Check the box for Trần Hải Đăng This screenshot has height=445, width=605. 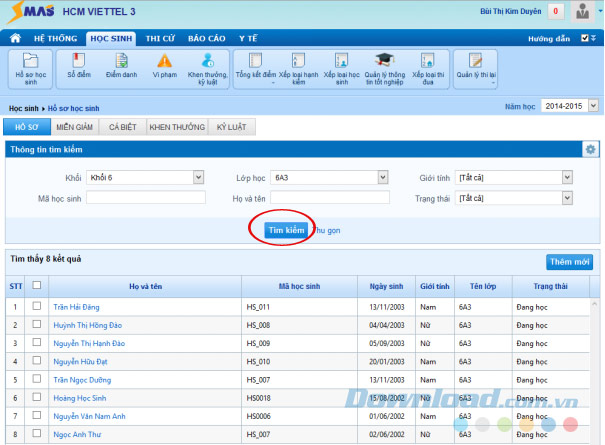click(37, 307)
